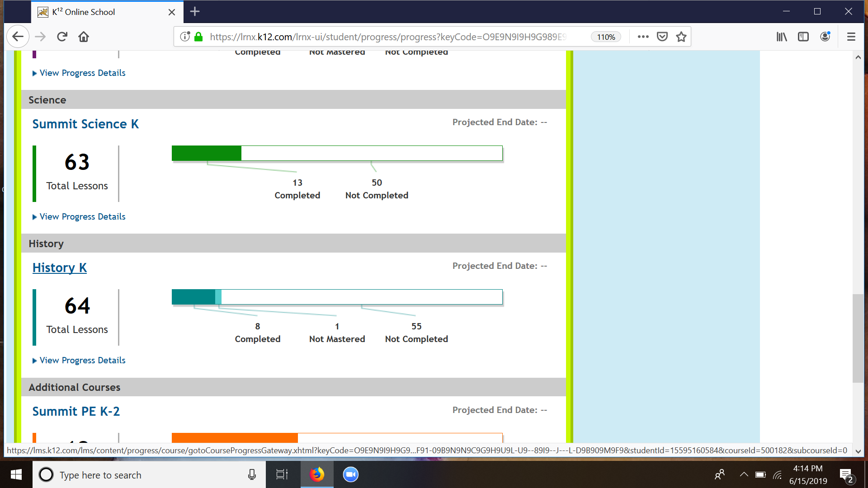Open the taskbar clock and calendar
Image resolution: width=868 pixels, height=488 pixels.
pos(808,474)
